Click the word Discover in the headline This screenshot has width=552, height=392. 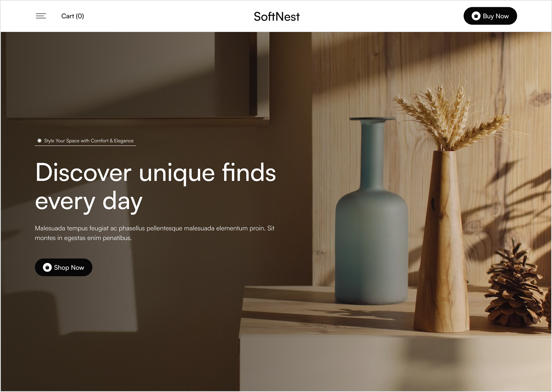click(x=83, y=173)
